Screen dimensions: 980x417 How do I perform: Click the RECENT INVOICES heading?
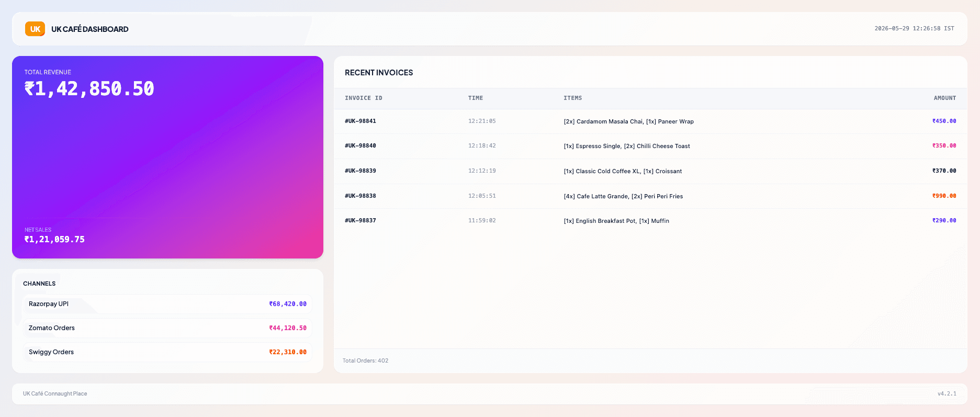tap(379, 73)
